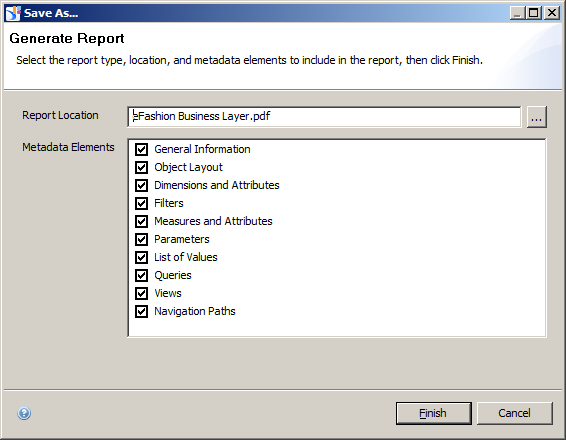Click the Finish button
Image resolution: width=566 pixels, height=440 pixels.
pos(434,413)
